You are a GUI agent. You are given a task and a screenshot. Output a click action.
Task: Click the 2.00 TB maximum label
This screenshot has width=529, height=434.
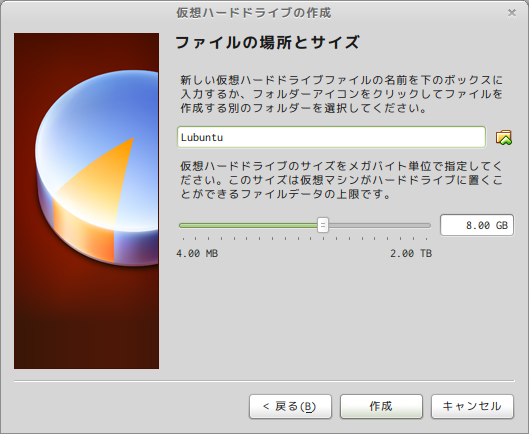pos(411,253)
